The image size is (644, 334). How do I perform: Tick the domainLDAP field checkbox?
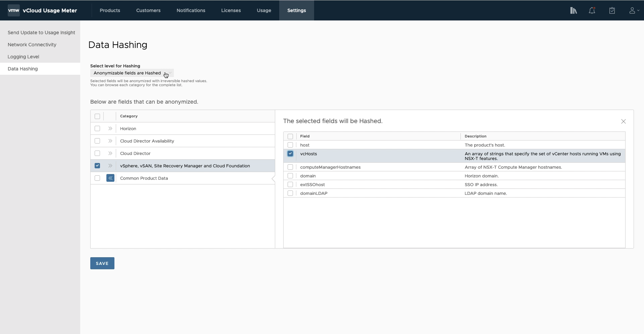coord(290,193)
